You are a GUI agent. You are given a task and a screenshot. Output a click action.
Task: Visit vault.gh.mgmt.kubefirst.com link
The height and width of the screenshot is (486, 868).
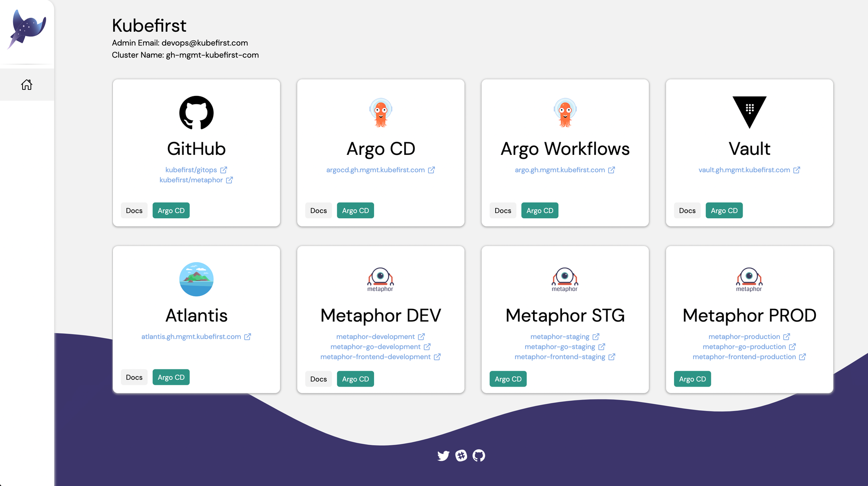coord(744,170)
